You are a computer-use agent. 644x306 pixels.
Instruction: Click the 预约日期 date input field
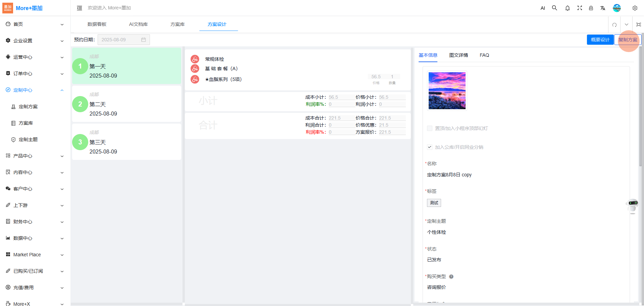point(123,40)
